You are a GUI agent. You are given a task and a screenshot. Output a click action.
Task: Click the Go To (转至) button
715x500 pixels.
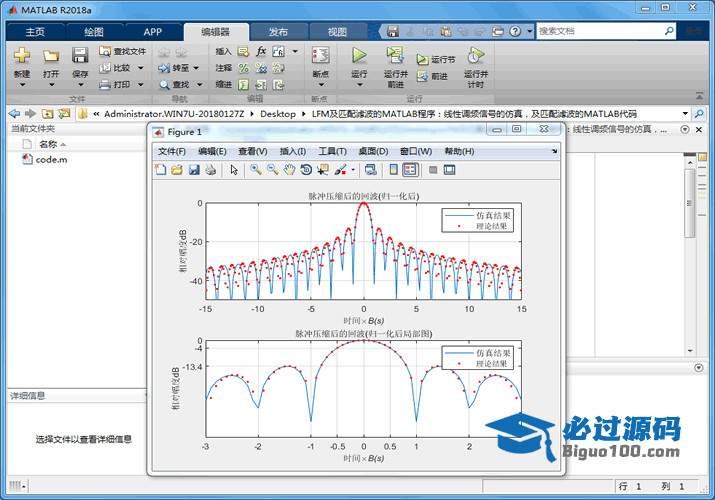(174, 68)
